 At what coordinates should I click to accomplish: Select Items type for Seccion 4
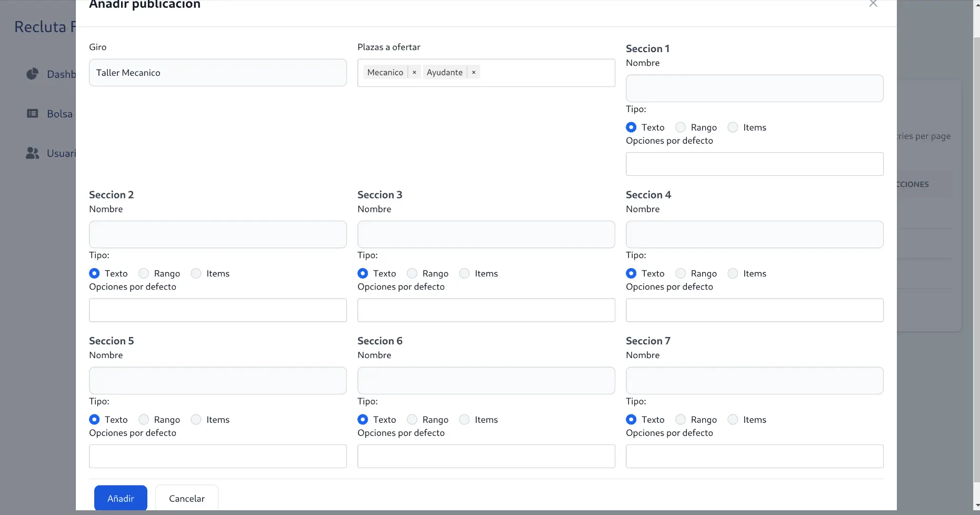click(733, 273)
